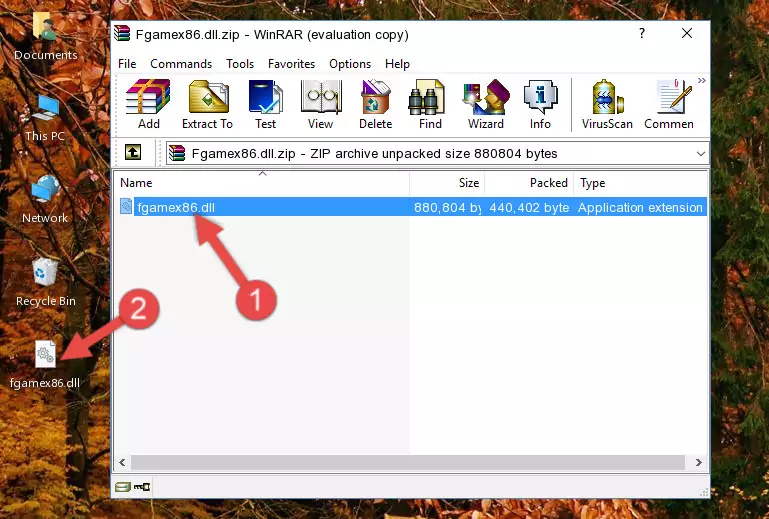Sort by the Type column header
The height and width of the screenshot is (519, 769).
point(641,182)
